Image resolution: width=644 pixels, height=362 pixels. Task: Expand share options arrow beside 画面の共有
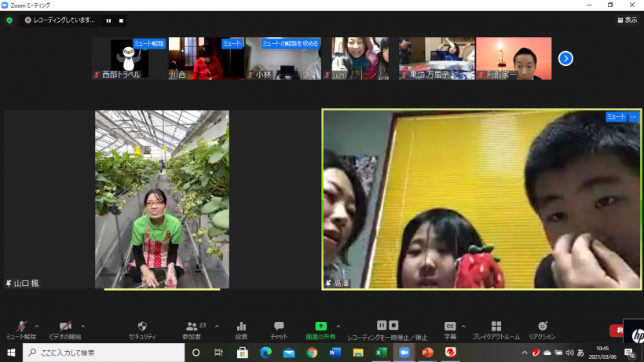338,326
